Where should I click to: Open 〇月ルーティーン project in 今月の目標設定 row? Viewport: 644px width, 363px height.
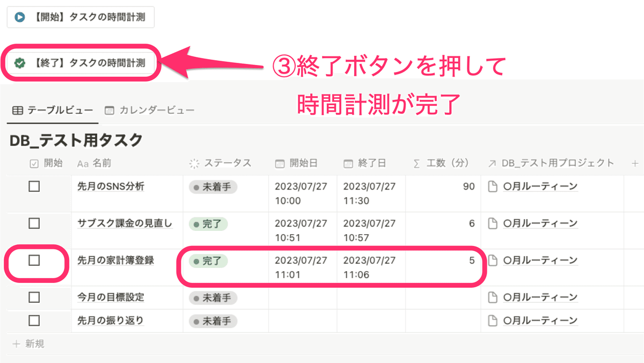(x=540, y=297)
